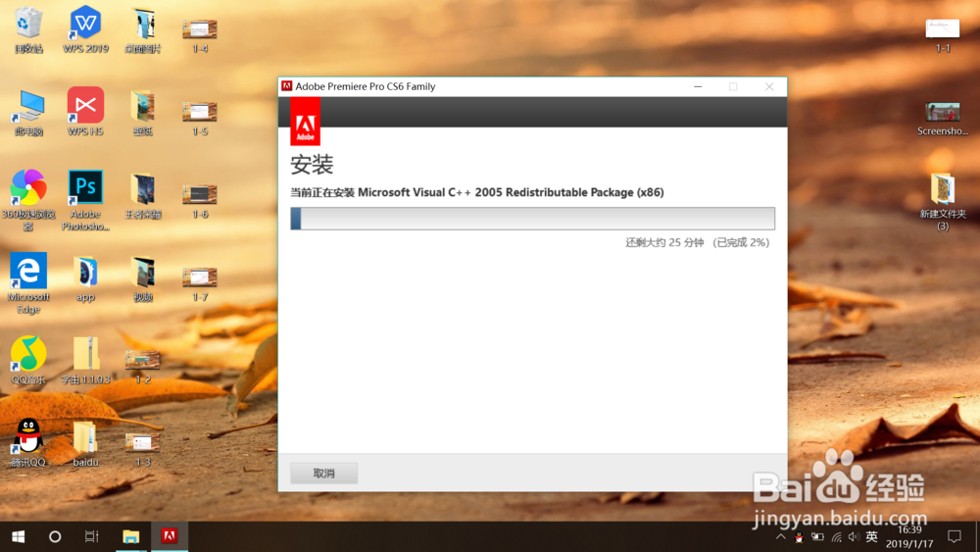Minimize the Adobe Premiere Pro CS6 installer window

click(698, 87)
